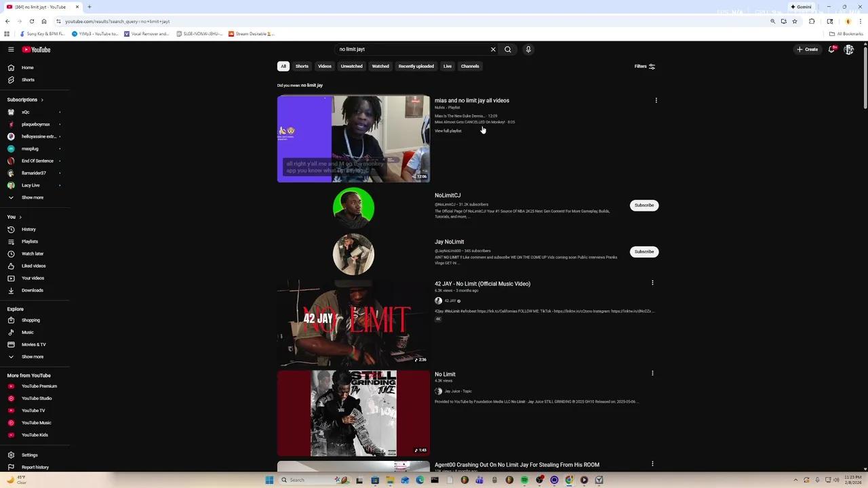Open Gemini in the Chrome title bar
The height and width of the screenshot is (488, 868).
(x=801, y=7)
